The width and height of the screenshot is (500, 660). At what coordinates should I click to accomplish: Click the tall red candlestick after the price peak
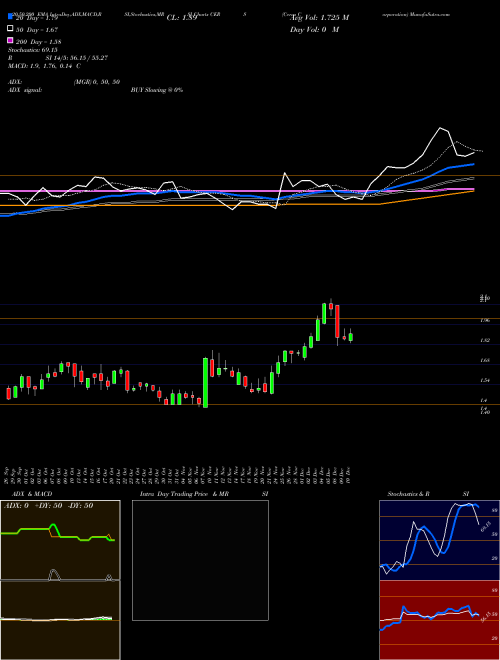click(x=337, y=321)
